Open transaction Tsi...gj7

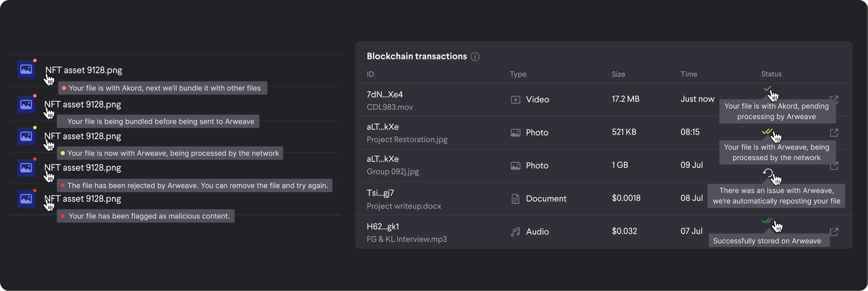pos(380,193)
